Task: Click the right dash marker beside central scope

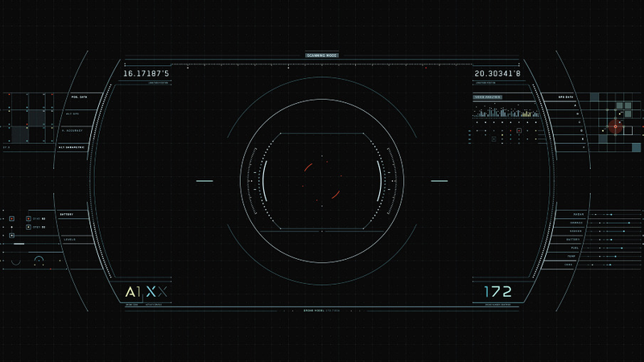Action: (x=439, y=180)
